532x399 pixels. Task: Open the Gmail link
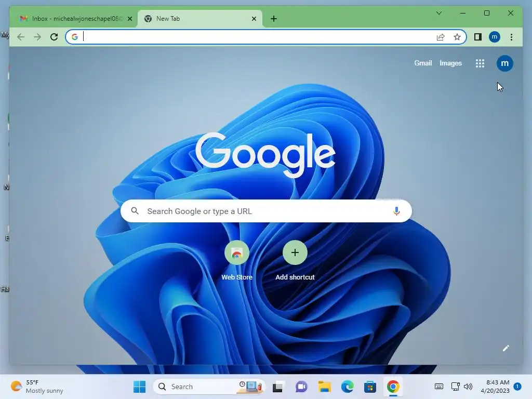423,63
